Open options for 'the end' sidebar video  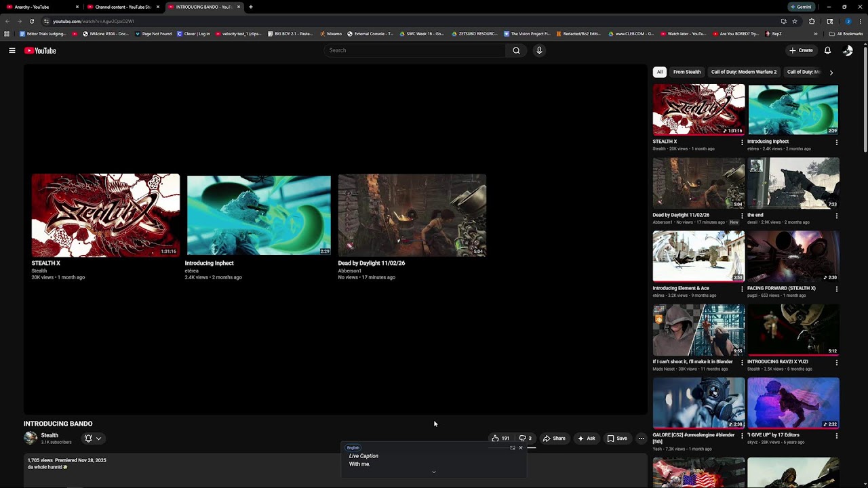(x=836, y=216)
